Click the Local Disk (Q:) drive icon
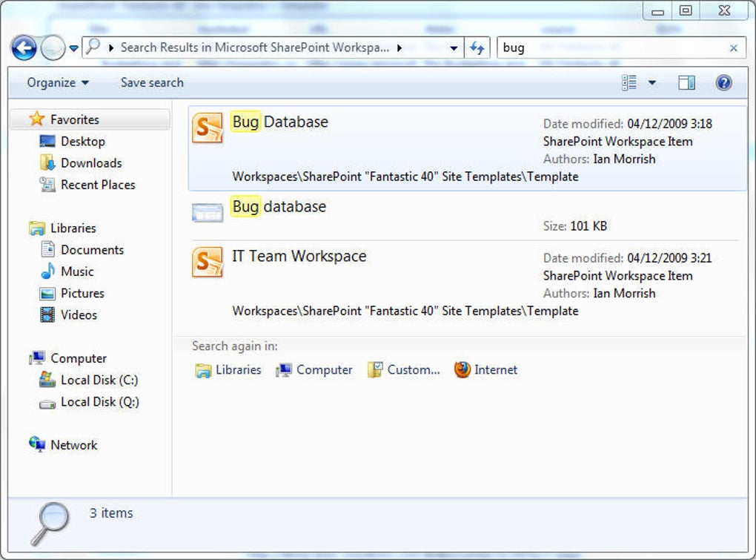756x560 pixels. pos(47,404)
